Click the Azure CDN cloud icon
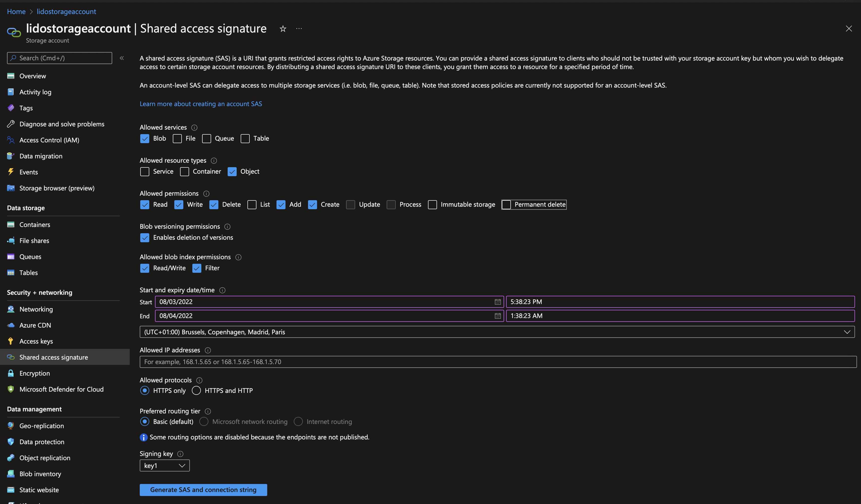Screen dimensions: 861x504 click(x=11, y=325)
